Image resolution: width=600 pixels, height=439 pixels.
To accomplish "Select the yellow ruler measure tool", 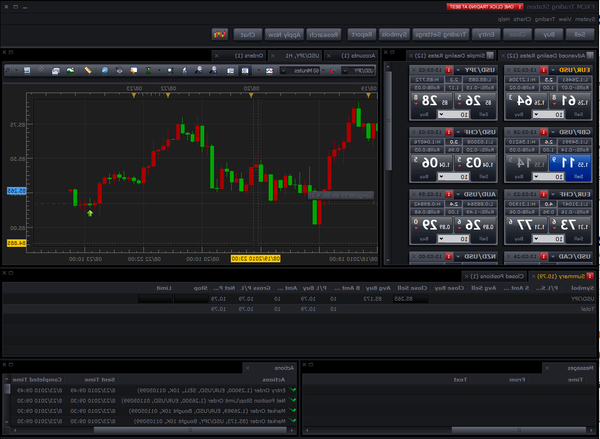I will [88, 71].
